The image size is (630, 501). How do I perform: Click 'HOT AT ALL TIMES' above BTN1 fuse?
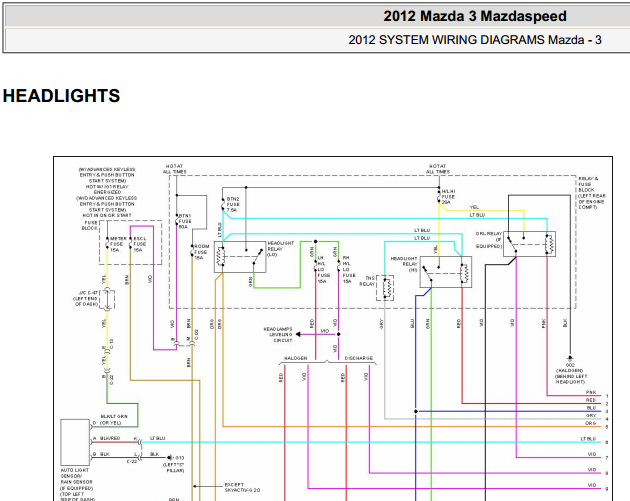(x=174, y=169)
